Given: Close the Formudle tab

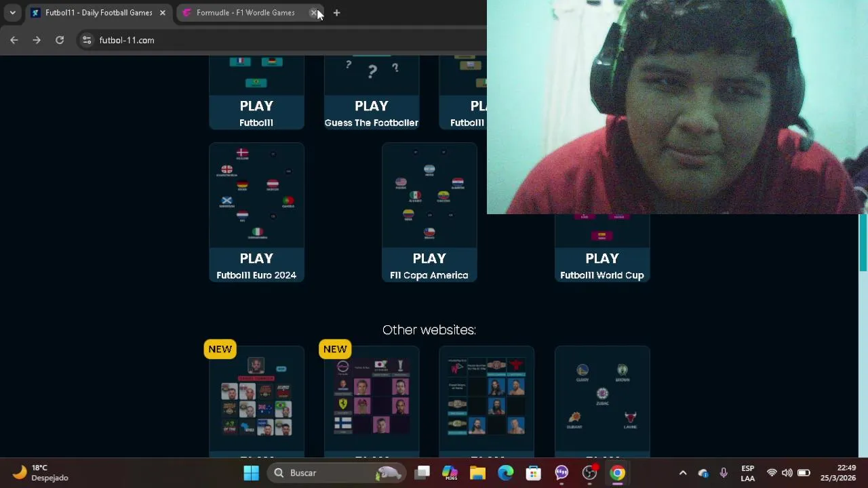Looking at the screenshot, I should click(x=314, y=13).
